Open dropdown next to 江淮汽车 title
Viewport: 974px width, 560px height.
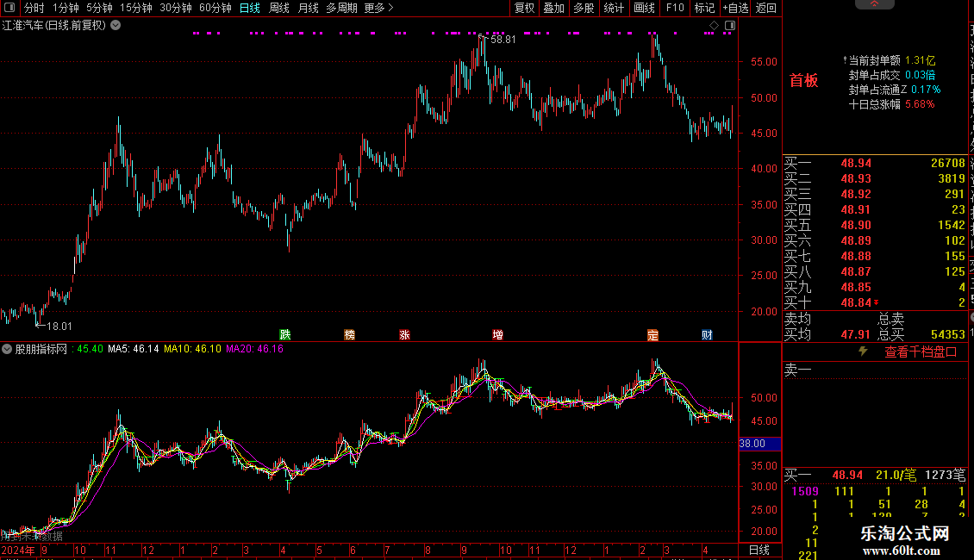click(116, 25)
